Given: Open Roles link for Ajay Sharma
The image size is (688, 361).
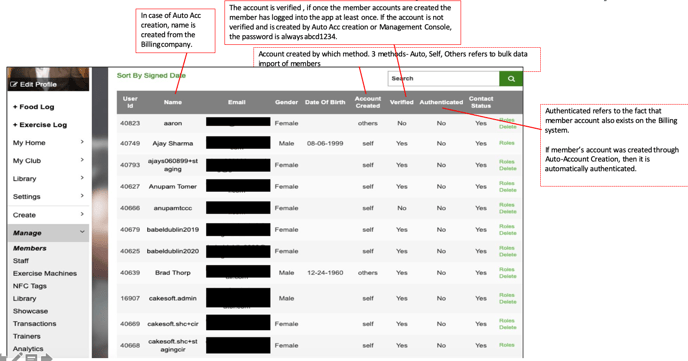Looking at the screenshot, I should pyautogui.click(x=507, y=143).
